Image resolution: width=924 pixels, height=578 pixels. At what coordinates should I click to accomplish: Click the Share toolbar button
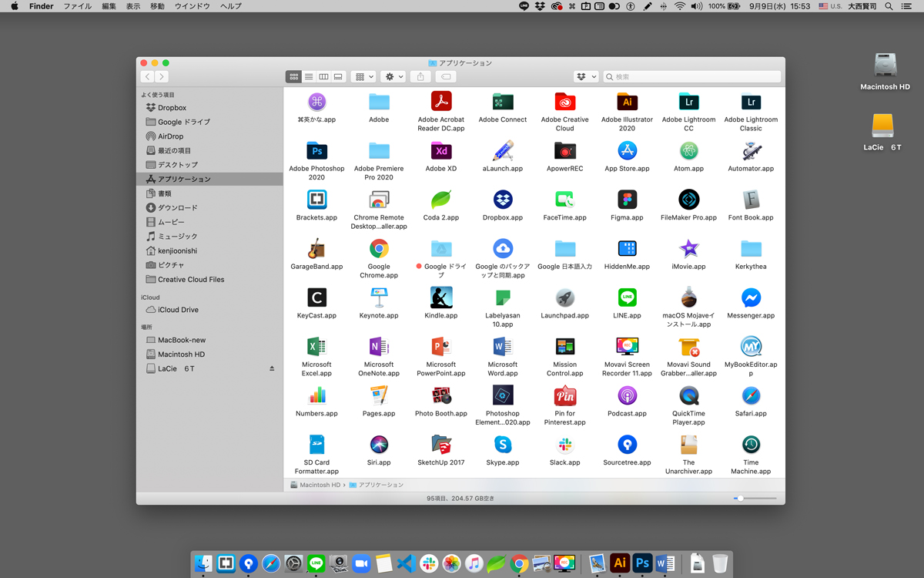420,76
